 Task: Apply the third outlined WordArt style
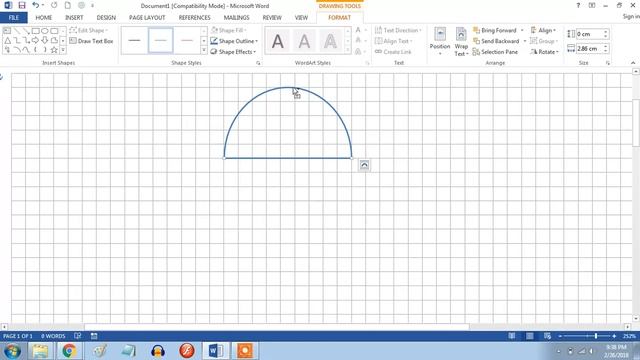[x=330, y=41]
